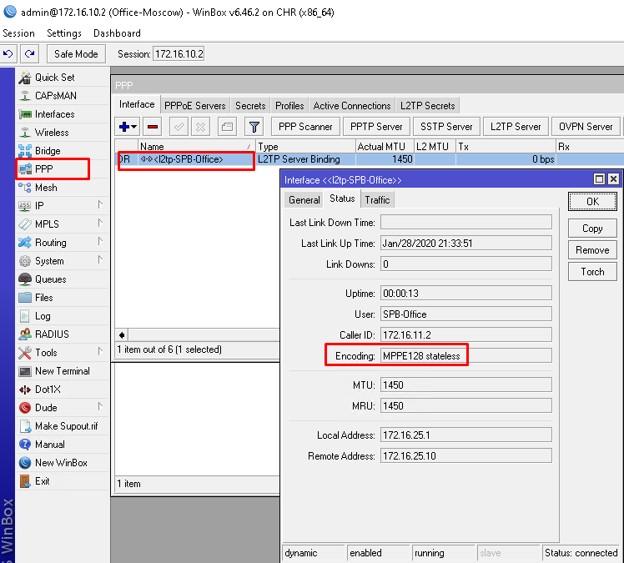Click the filter funnel icon
624x563 pixels.
pyautogui.click(x=254, y=127)
